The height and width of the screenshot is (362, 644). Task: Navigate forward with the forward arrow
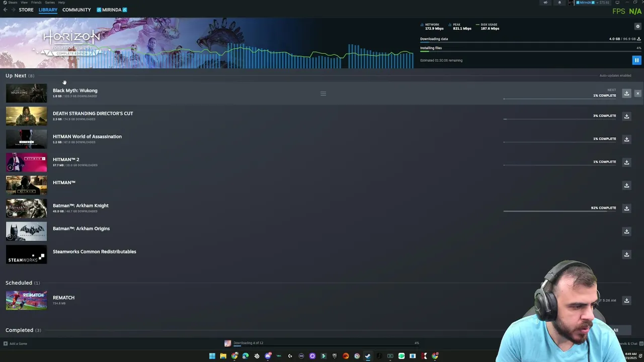13,10
